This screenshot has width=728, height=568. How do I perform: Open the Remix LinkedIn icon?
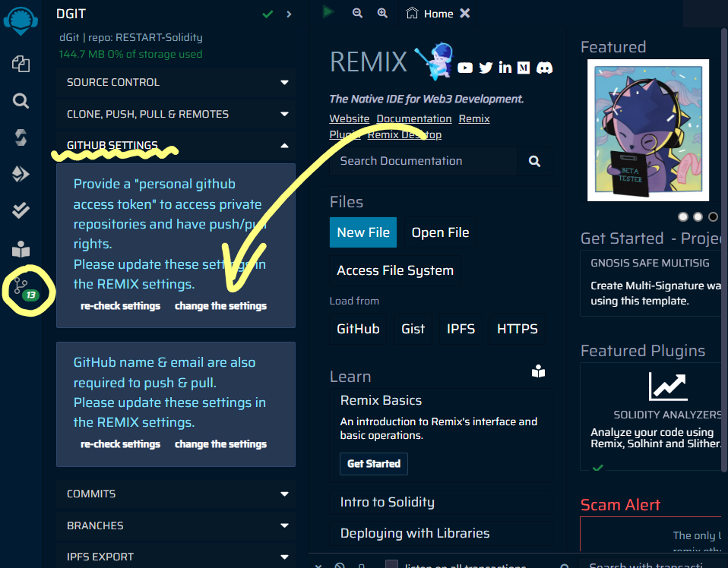(x=505, y=68)
